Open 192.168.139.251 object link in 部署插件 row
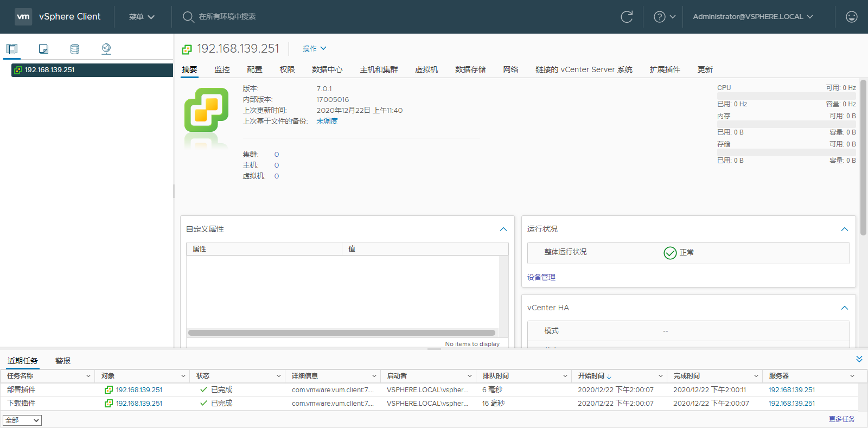The width and height of the screenshot is (868, 428). [x=139, y=389]
